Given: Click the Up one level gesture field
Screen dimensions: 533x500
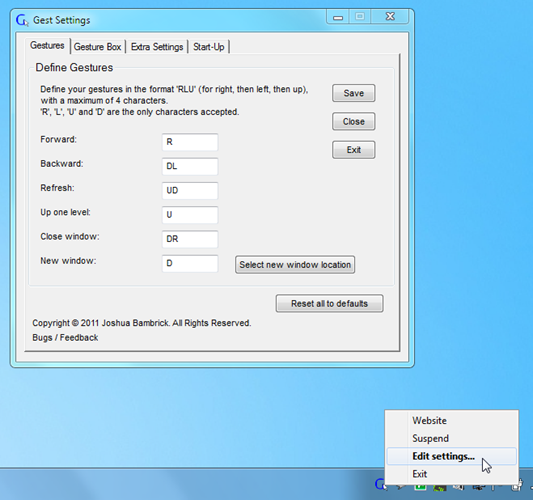Looking at the screenshot, I should tap(190, 215).
